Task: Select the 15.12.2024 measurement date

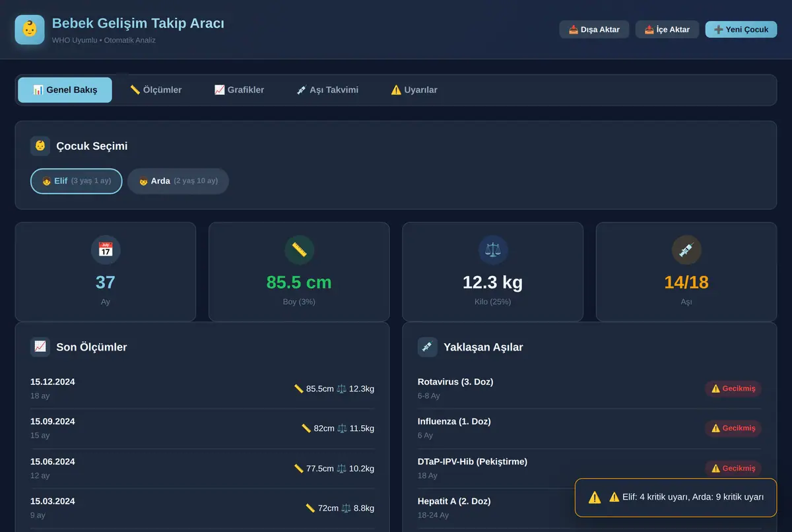Action: [53, 382]
